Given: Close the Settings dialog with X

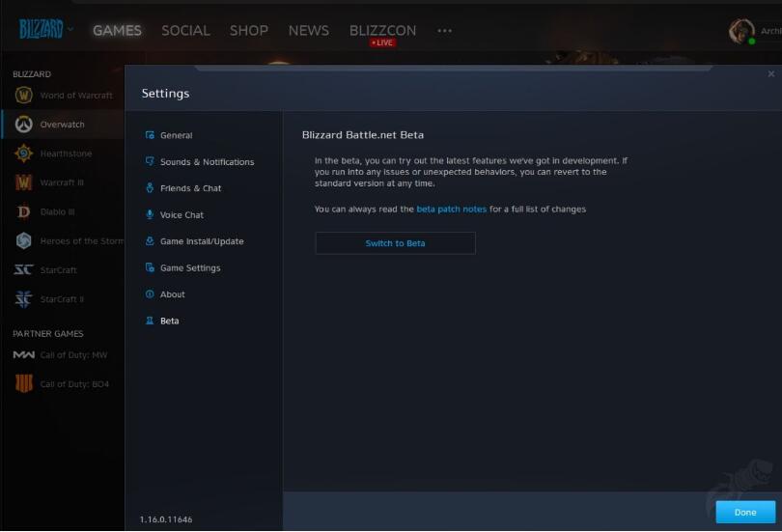Looking at the screenshot, I should point(771,73).
